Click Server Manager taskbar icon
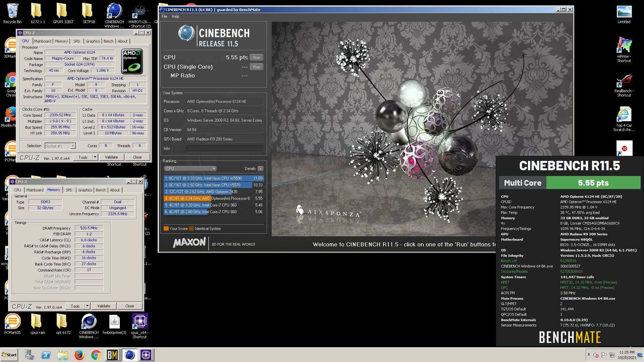644x362 pixels. click(30, 355)
